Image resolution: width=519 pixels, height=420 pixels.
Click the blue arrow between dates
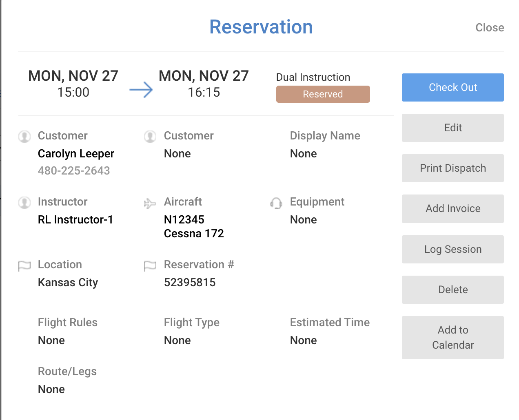click(x=141, y=90)
